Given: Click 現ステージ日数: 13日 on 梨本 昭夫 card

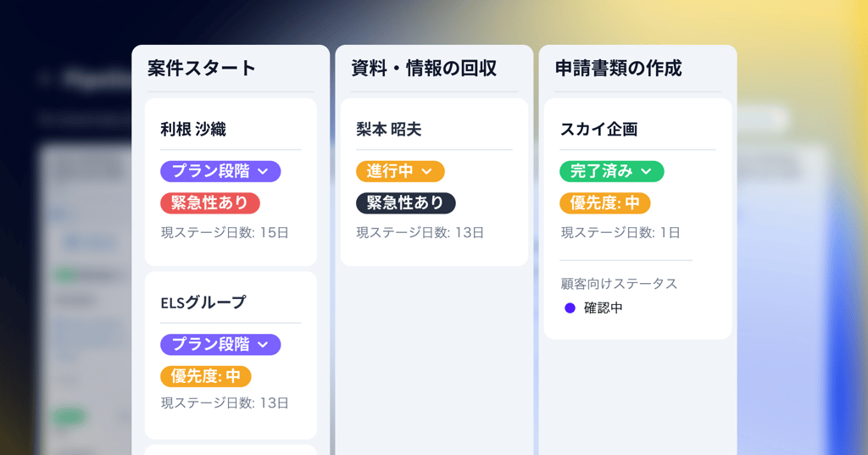Looking at the screenshot, I should click(420, 232).
